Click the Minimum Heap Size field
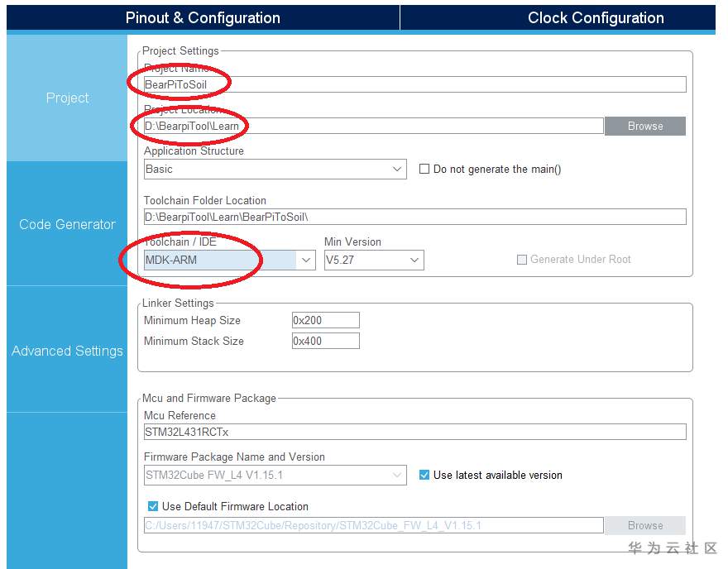The height and width of the screenshot is (569, 728). point(325,320)
